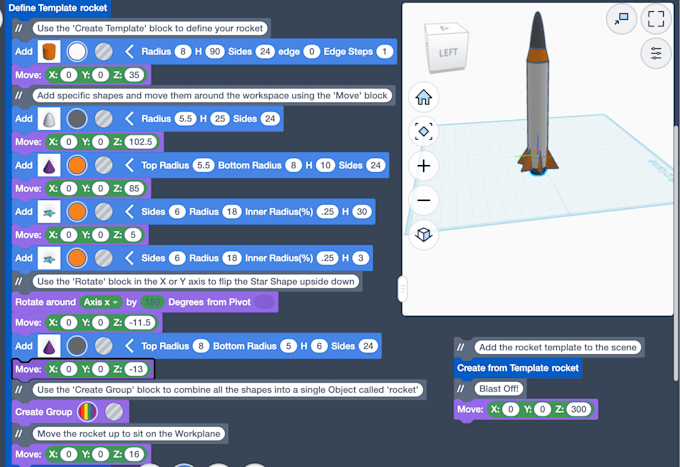This screenshot has width=680, height=467.
Task: Click the orange swatch on star block H 3
Action: click(77, 258)
